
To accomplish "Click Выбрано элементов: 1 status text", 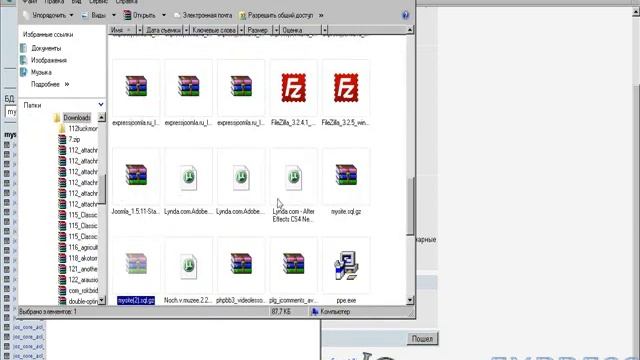I will 48,311.
